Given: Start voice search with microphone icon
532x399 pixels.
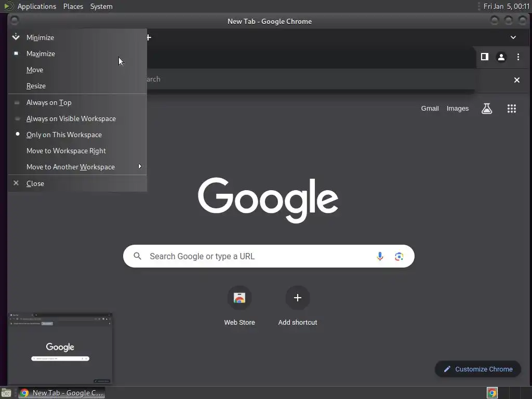Looking at the screenshot, I should click(380, 256).
